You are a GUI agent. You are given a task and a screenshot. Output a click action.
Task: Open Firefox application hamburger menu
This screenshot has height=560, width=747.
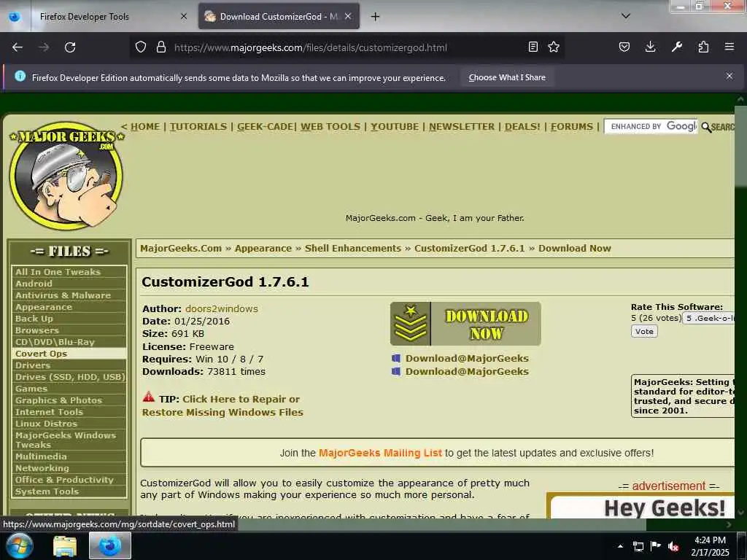point(729,47)
